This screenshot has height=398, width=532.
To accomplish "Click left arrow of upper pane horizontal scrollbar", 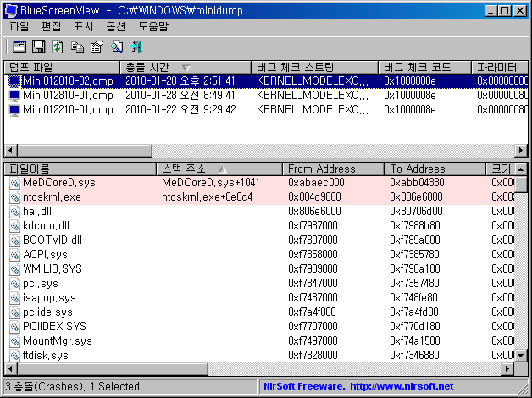I will click(11, 150).
